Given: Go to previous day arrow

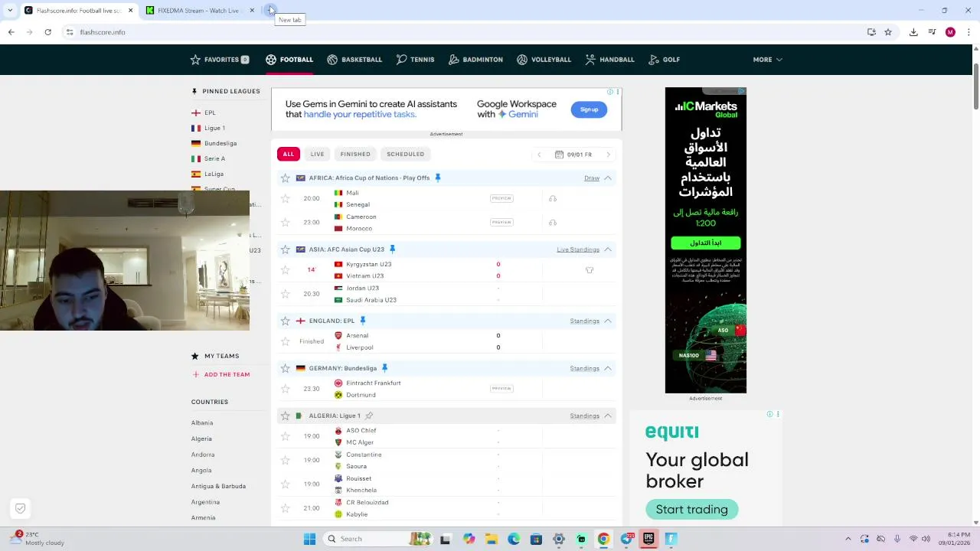Looking at the screenshot, I should (x=539, y=155).
